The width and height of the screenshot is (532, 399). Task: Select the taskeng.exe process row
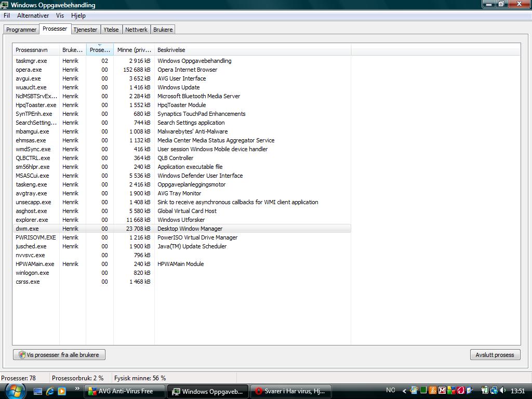(182, 184)
